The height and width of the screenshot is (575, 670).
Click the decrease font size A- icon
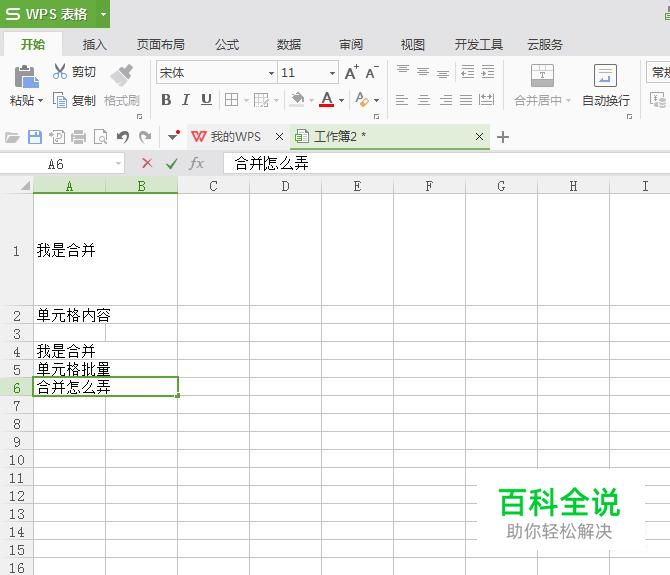(x=371, y=73)
